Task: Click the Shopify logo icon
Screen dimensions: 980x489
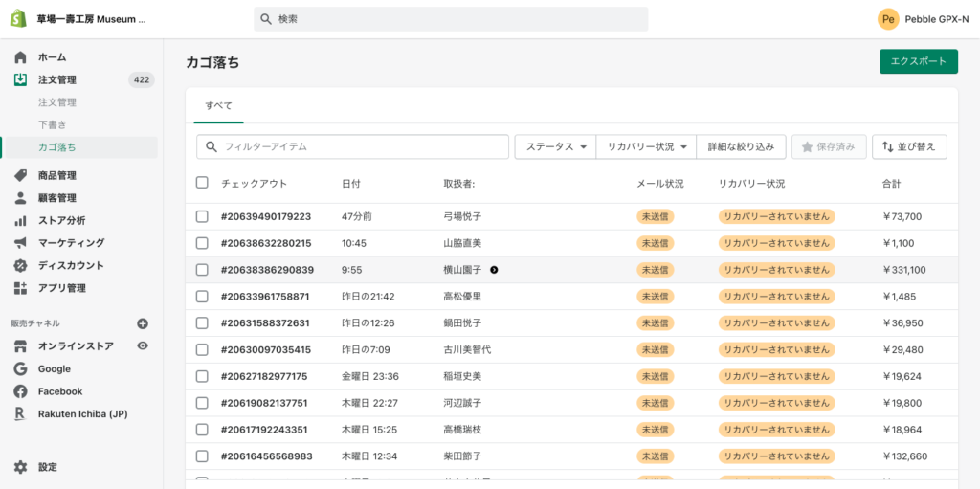Action: (18, 19)
